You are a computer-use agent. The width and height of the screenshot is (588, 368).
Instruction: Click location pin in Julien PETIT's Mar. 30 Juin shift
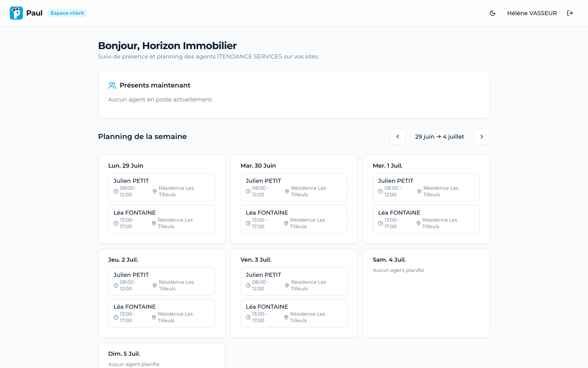[x=287, y=191]
